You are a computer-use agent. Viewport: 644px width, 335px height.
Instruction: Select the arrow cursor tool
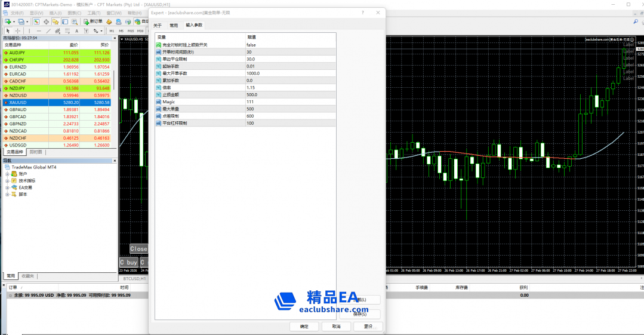pos(8,30)
